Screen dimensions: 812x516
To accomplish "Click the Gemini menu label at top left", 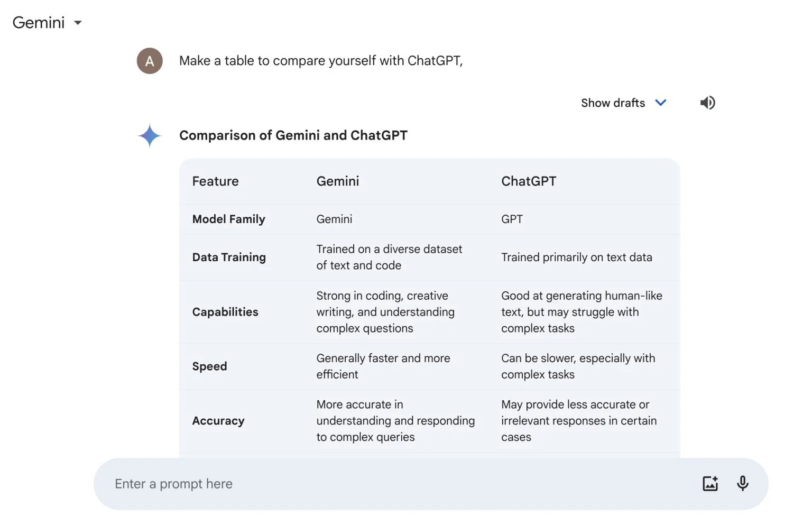I will coord(39,22).
